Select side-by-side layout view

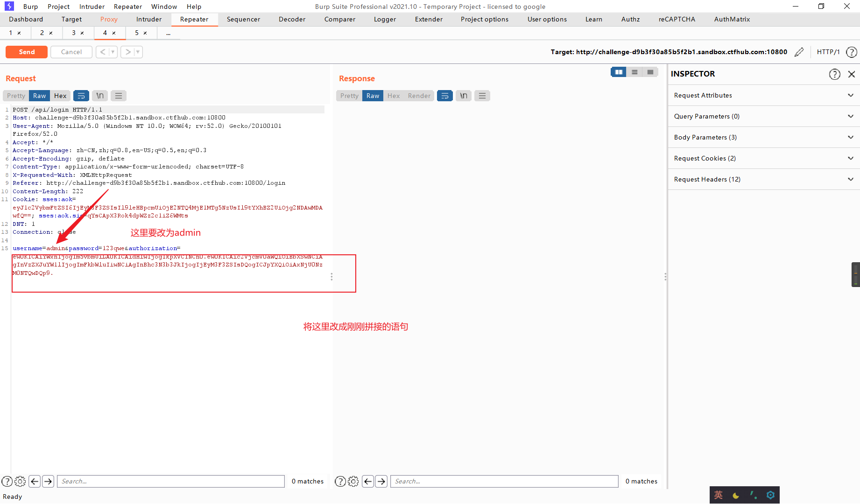(x=619, y=72)
